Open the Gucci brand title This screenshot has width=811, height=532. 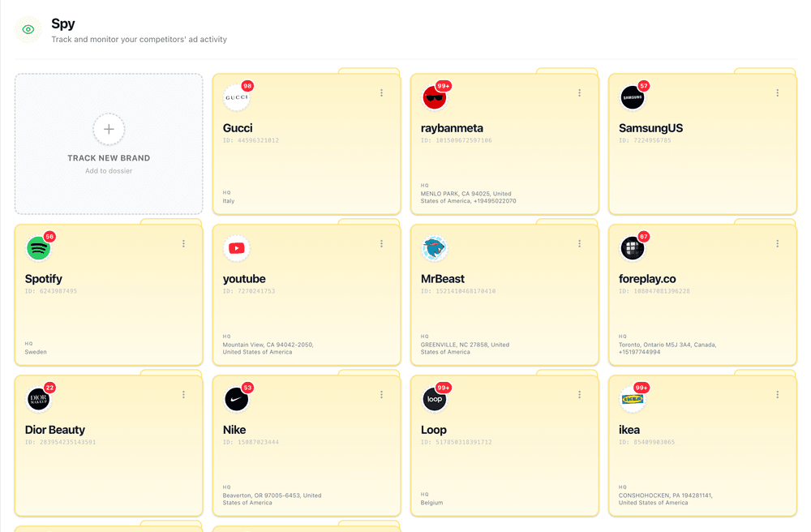pos(238,128)
